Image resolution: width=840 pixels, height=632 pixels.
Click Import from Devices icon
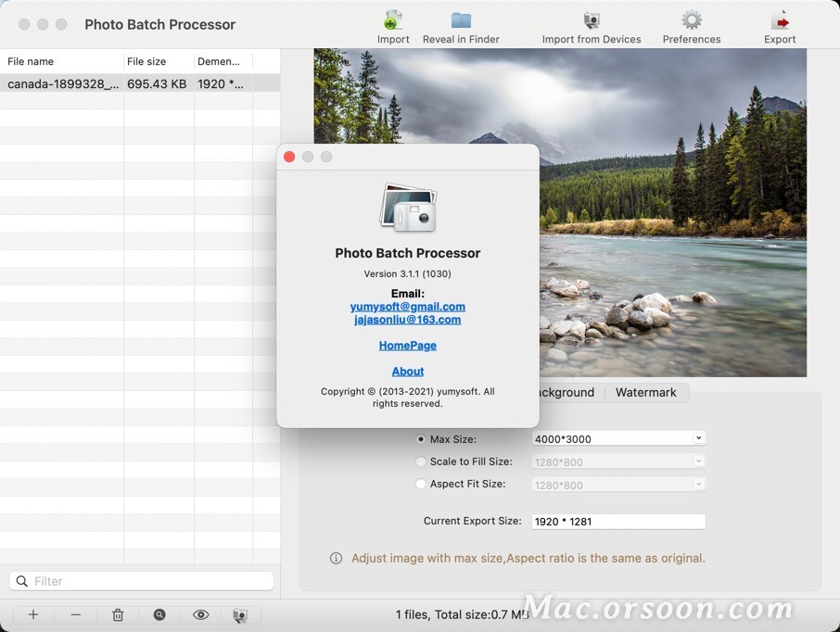[x=592, y=21]
